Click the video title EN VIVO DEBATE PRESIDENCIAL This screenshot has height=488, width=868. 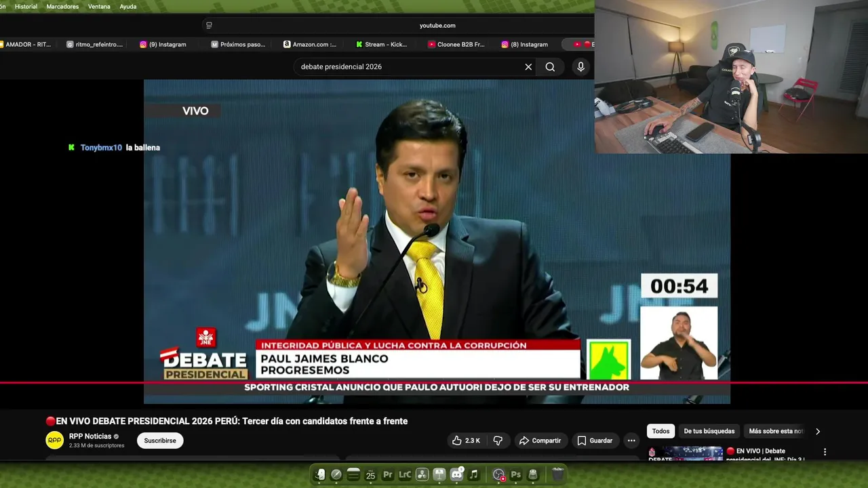[x=226, y=421]
